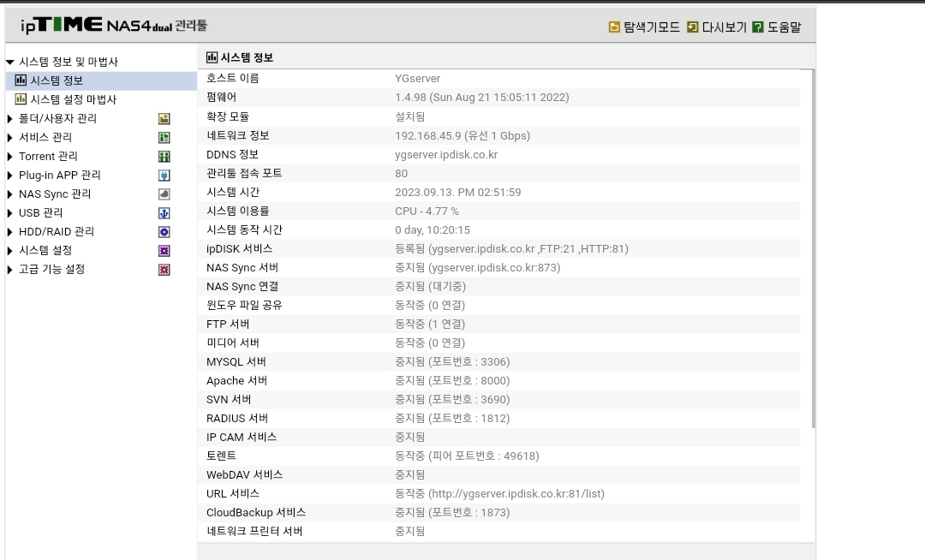Image resolution: width=925 pixels, height=560 pixels.
Task: Click the Plug-in APP 관리 plug icon
Action: [x=164, y=175]
